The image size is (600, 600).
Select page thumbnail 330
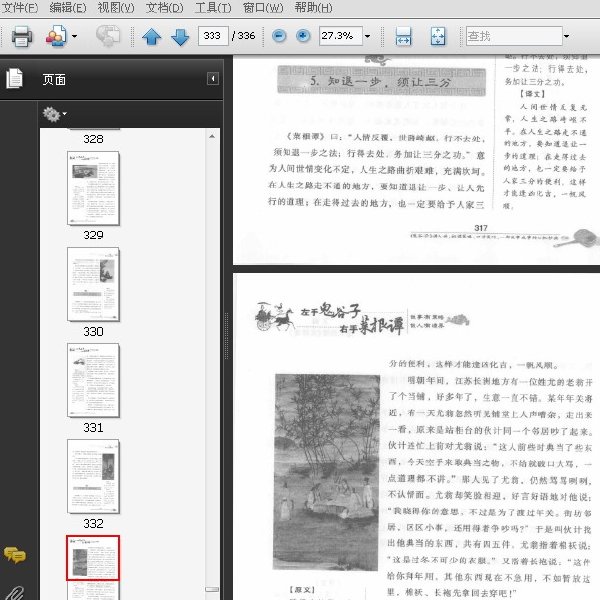click(93, 284)
